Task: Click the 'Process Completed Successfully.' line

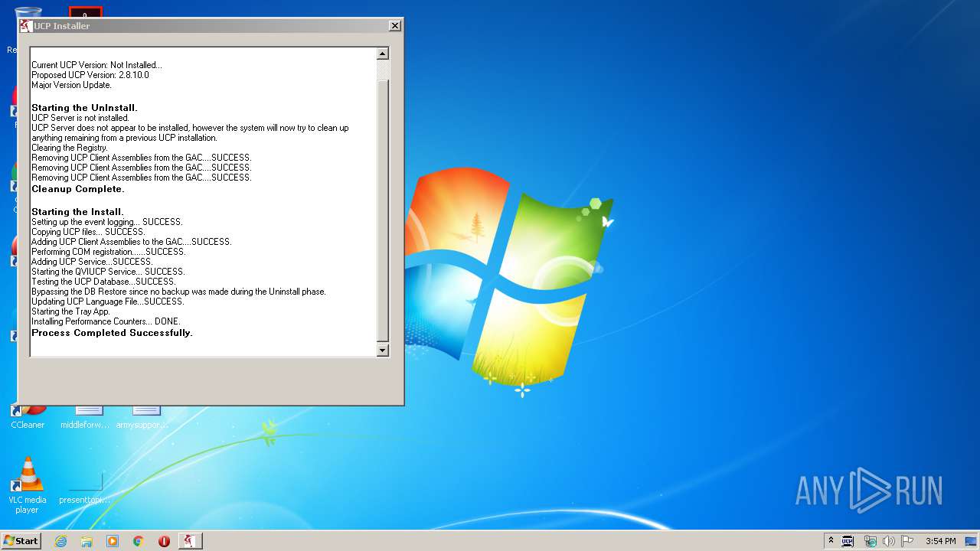Action: (112, 333)
